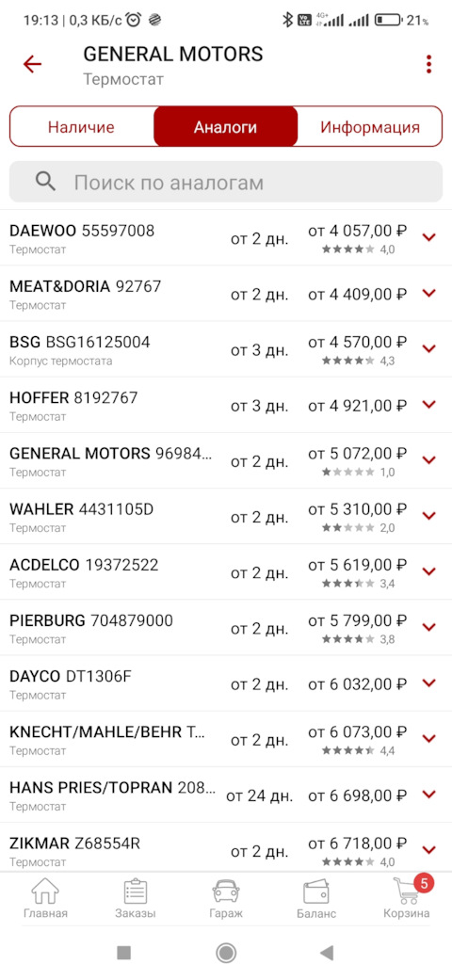The width and height of the screenshot is (452, 980).
Task: Switch to the Информация tab
Action: [x=370, y=127]
